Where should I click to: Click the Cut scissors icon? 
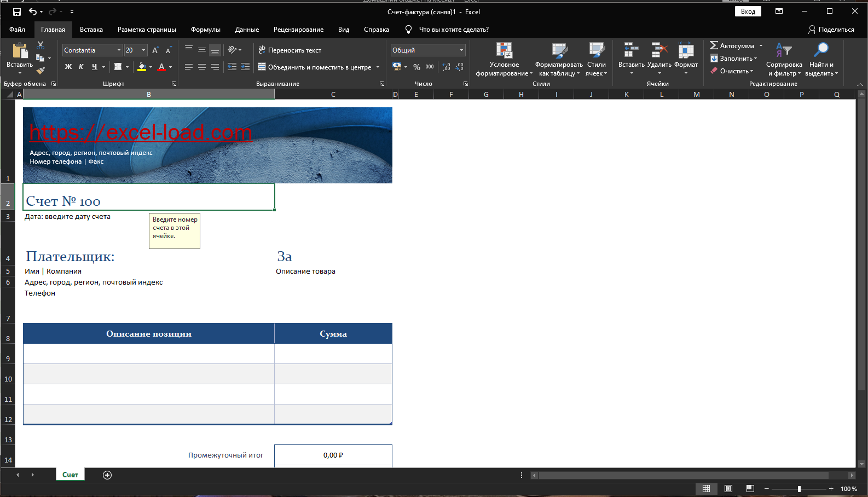pyautogui.click(x=40, y=45)
